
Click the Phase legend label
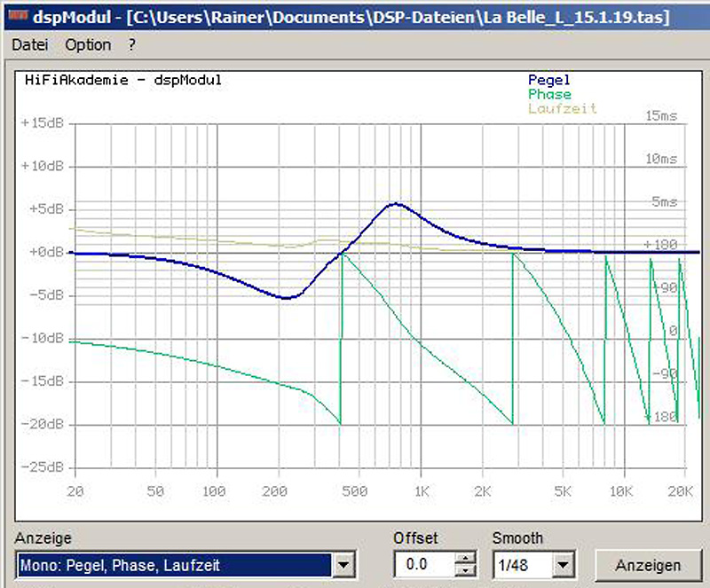(x=549, y=95)
